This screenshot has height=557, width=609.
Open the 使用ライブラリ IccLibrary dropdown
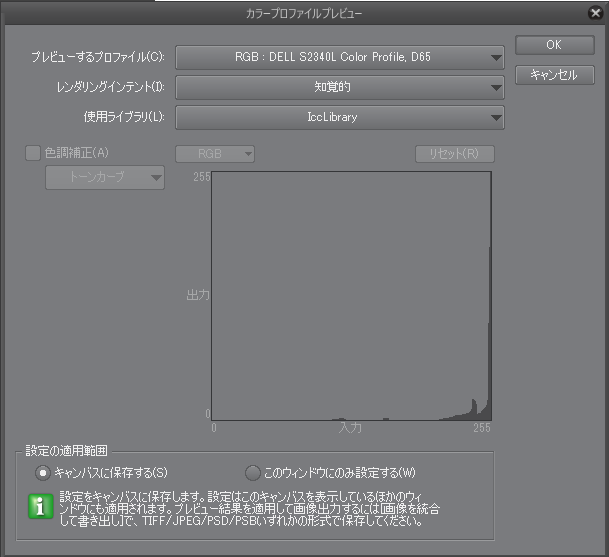pyautogui.click(x=340, y=118)
